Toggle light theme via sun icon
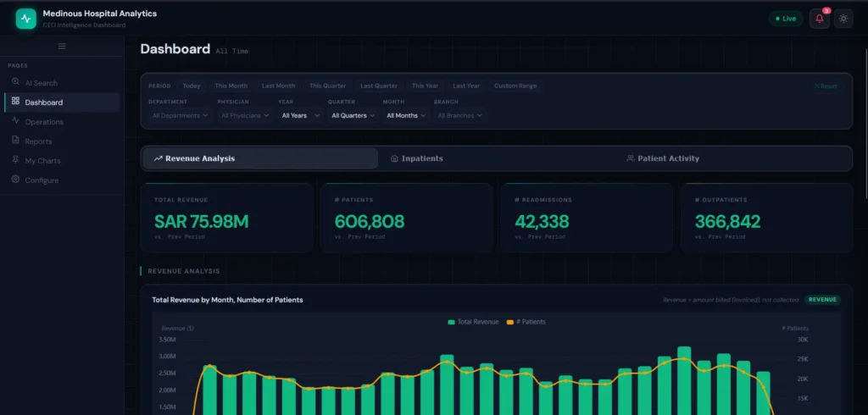 pos(843,19)
